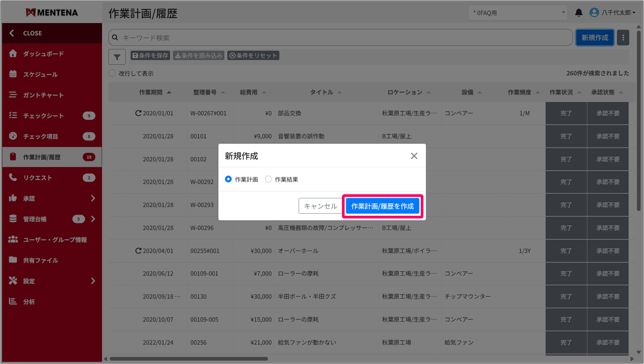Open the filter funnel icon button
The image size is (644, 364).
[x=117, y=57]
